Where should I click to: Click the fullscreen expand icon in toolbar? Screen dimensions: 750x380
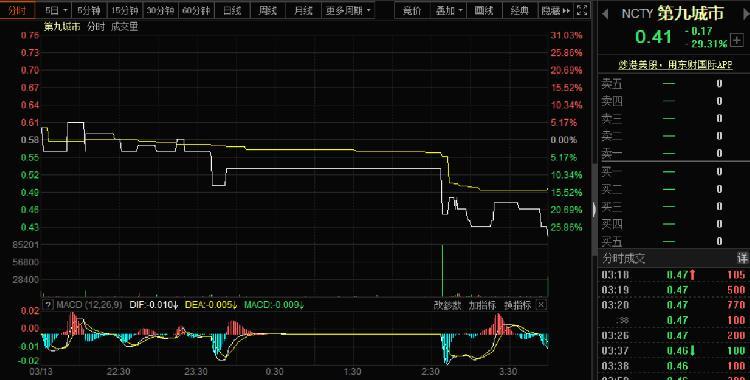(582, 10)
